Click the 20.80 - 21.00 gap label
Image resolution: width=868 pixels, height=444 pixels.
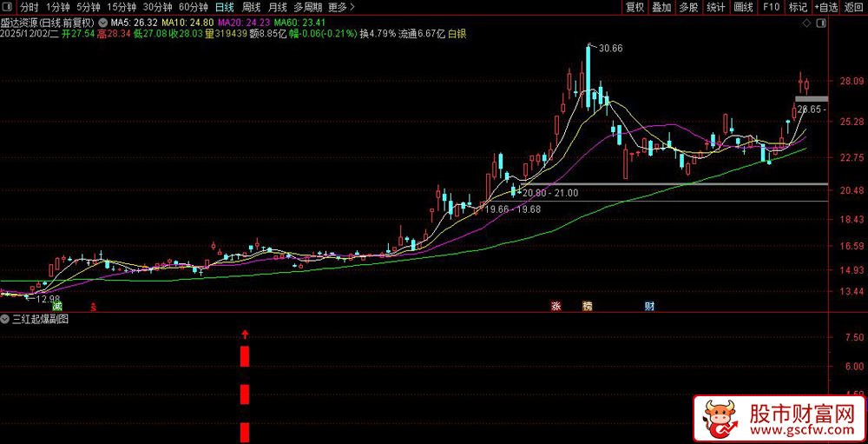pos(550,193)
